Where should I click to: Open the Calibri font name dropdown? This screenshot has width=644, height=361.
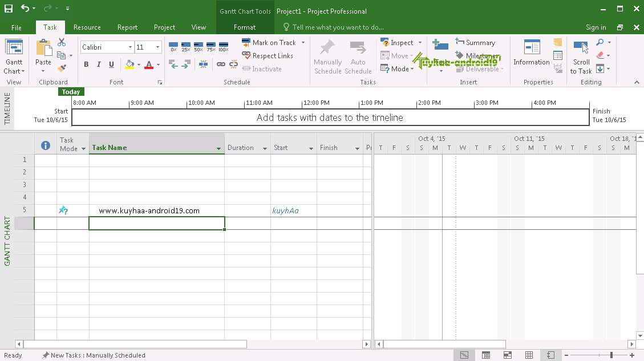coord(130,47)
